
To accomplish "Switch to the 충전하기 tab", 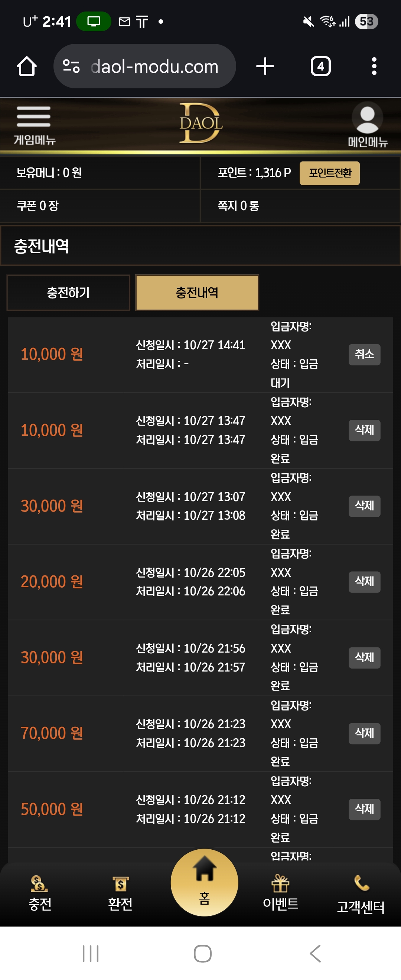I will click(68, 293).
